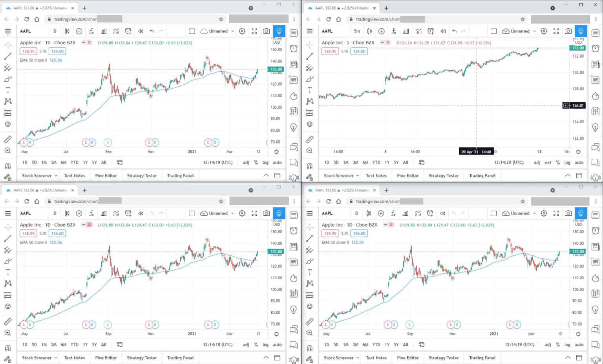Viewport: 603px width, 364px height.
Task: Take a chart snapshot with the camera
Action: click(266, 31)
